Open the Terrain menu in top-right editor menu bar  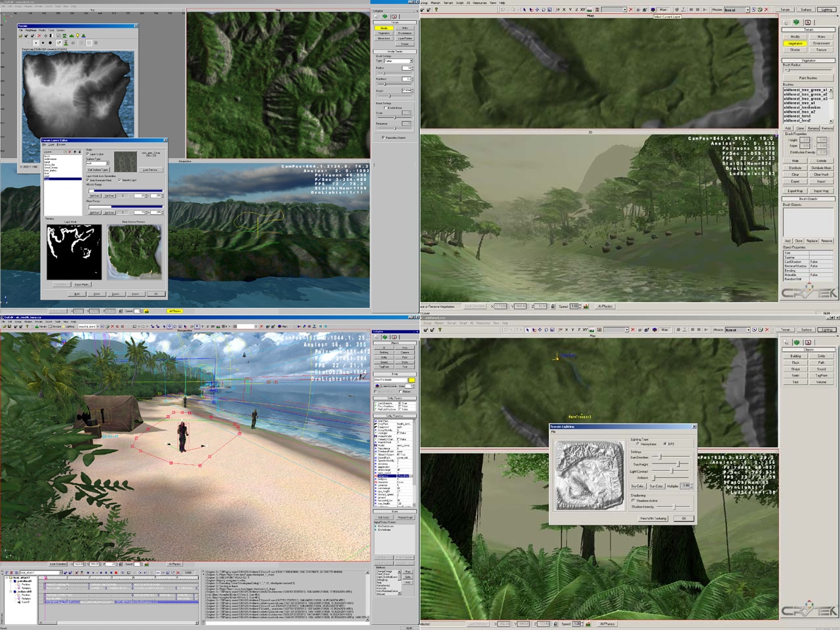[449, 3]
